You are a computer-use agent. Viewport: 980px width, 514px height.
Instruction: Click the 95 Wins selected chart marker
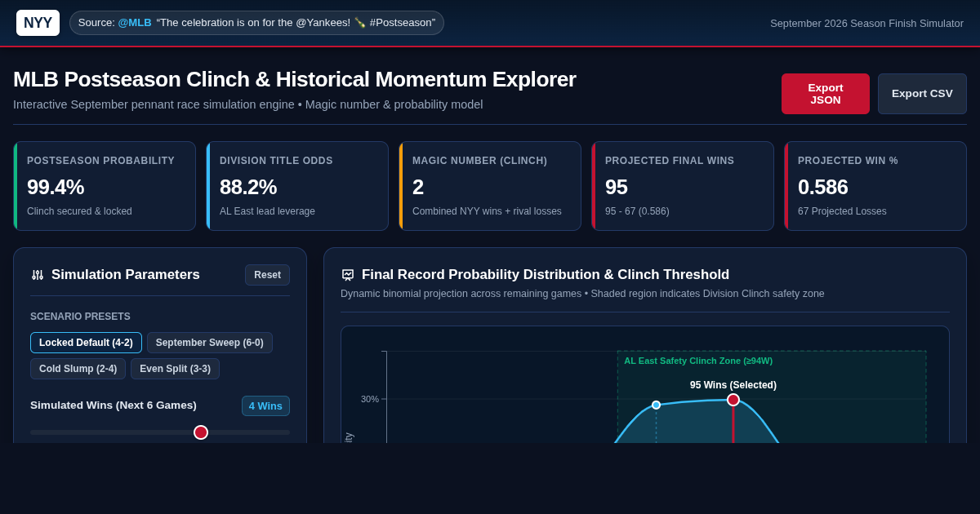click(733, 400)
